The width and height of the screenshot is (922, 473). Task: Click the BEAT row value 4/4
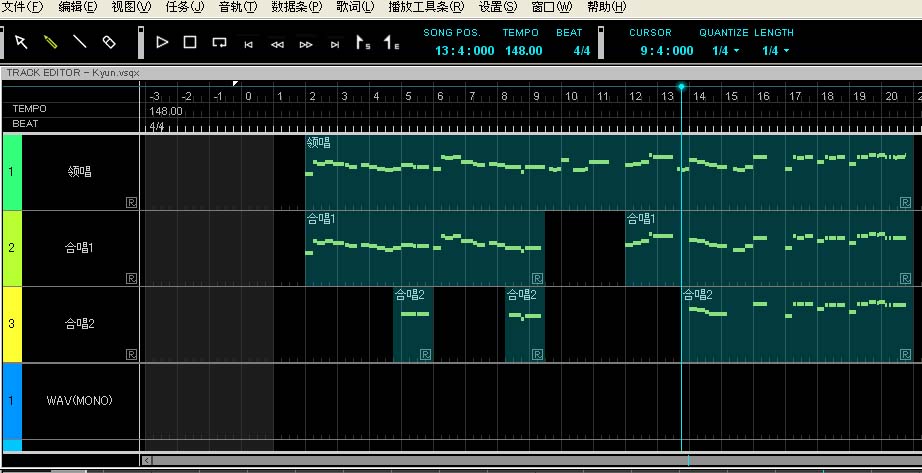[156, 126]
